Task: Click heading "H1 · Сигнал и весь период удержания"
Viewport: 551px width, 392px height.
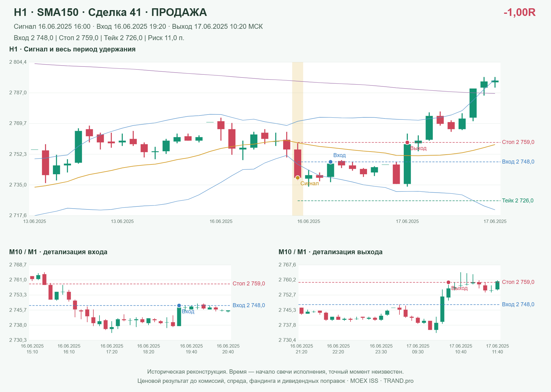Action: (x=72, y=49)
